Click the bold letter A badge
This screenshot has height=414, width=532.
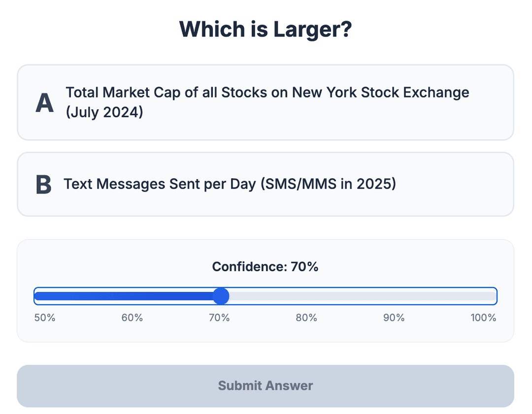(45, 103)
